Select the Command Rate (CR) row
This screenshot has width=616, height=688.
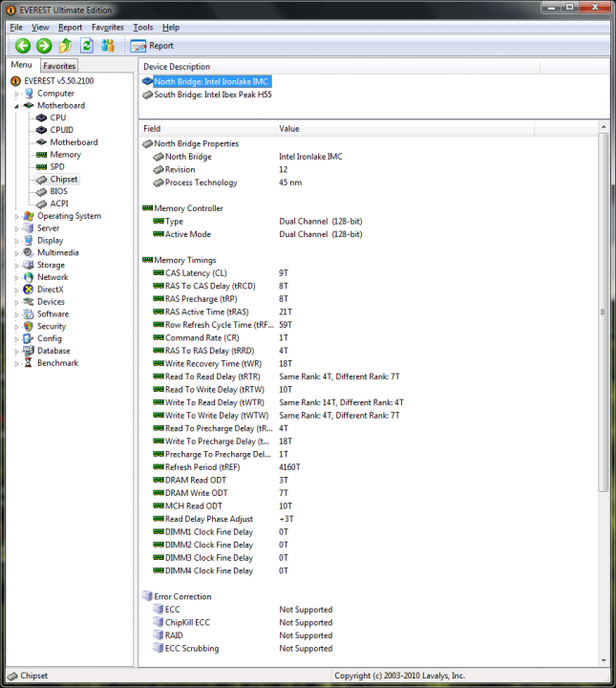coord(368,338)
